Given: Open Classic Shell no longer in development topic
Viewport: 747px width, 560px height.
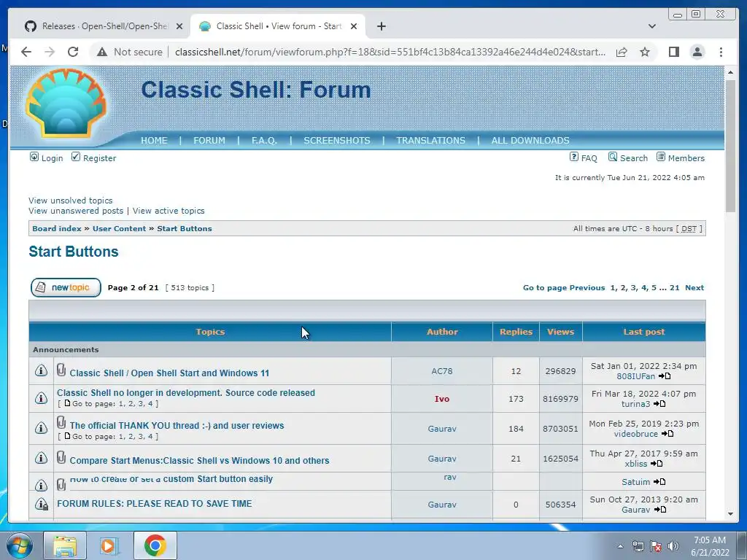Looking at the screenshot, I should coord(186,393).
